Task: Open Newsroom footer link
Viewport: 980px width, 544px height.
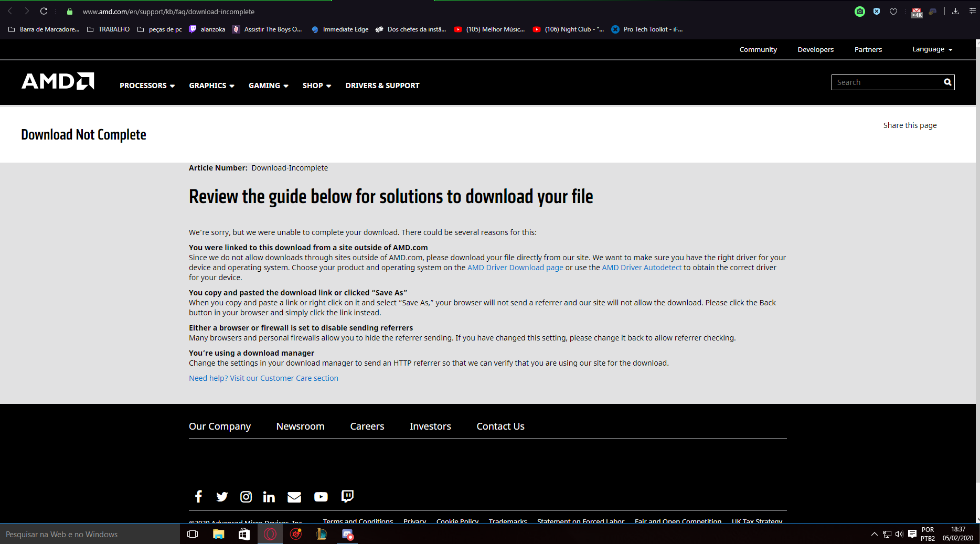Action: [x=301, y=426]
